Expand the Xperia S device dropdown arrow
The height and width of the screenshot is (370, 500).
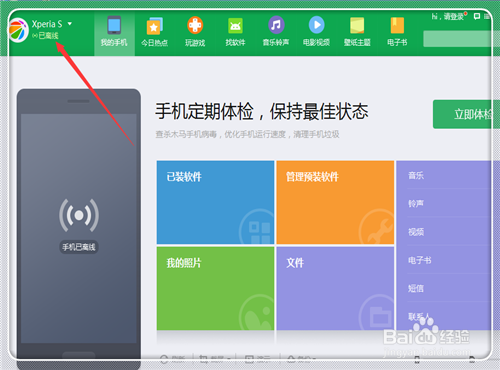coord(70,24)
